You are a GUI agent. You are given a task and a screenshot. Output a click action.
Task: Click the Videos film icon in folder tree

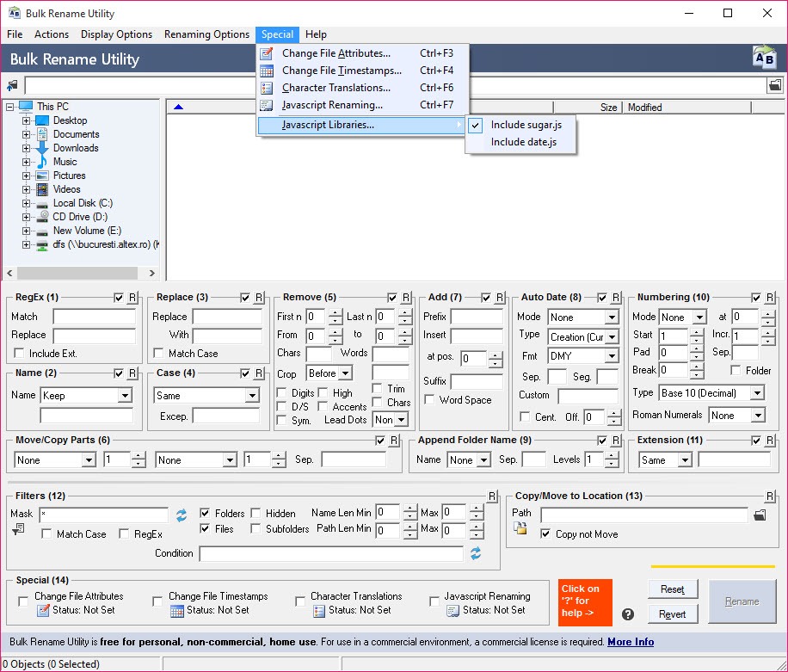pos(42,189)
